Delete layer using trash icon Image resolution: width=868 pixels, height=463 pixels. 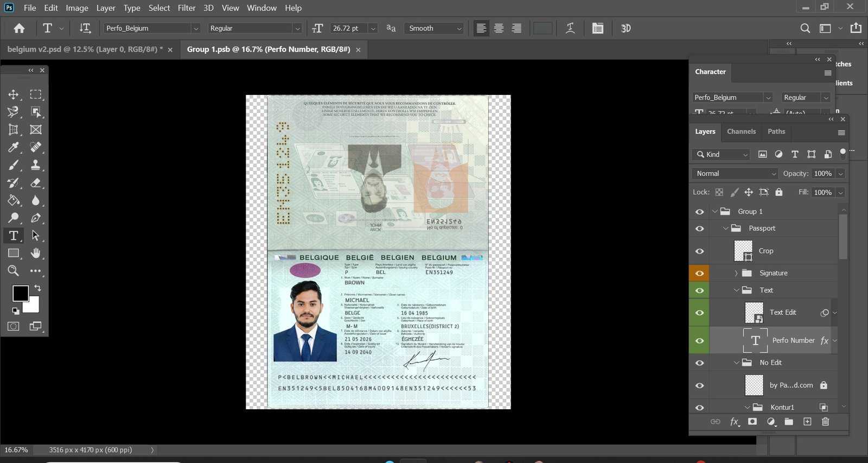point(825,422)
